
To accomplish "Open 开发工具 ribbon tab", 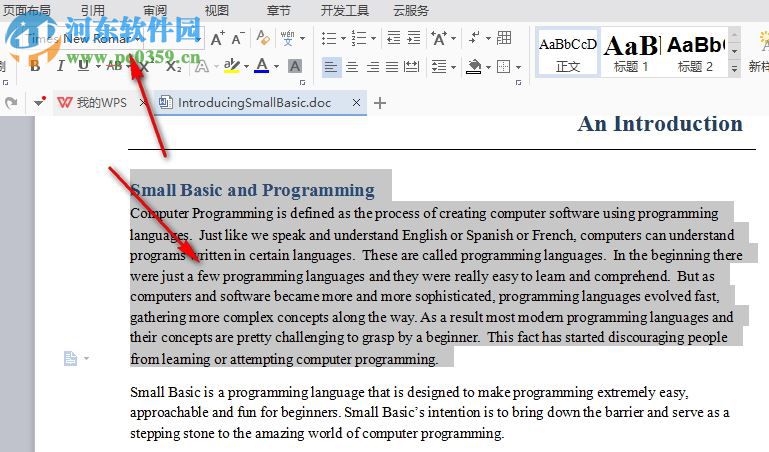I will (345, 10).
